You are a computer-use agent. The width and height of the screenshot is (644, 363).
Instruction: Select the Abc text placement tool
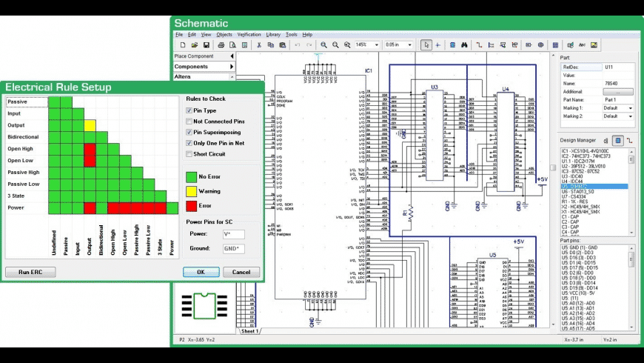[x=582, y=44]
